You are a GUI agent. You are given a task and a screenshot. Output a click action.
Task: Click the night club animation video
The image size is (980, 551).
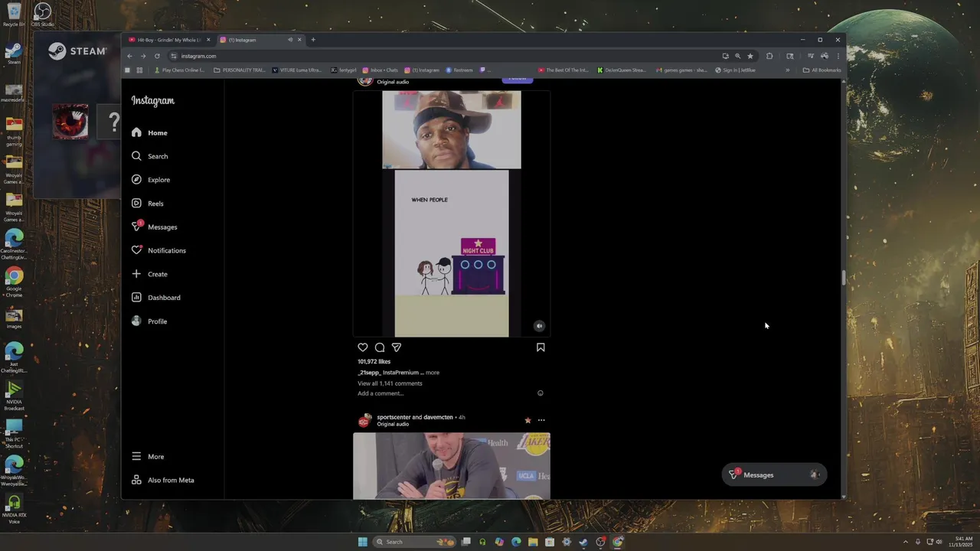click(x=452, y=253)
